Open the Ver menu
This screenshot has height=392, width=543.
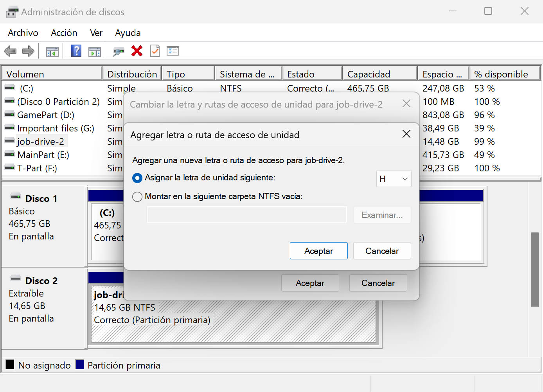tap(96, 33)
